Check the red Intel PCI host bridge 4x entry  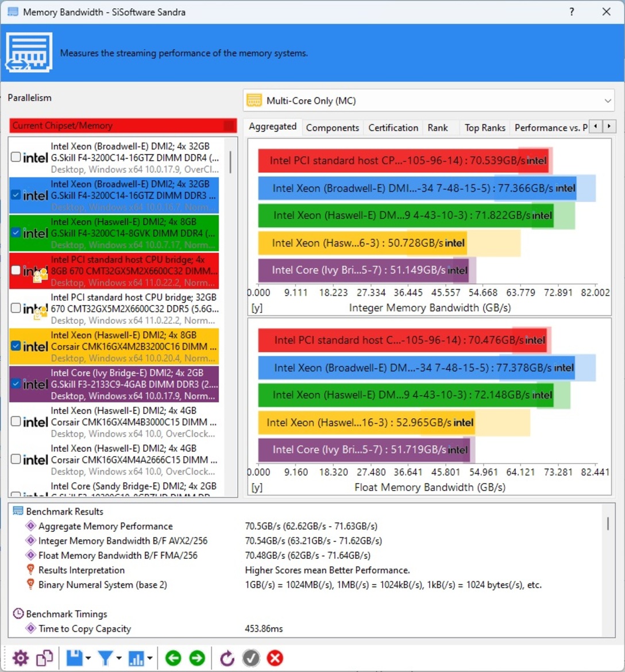point(16,271)
